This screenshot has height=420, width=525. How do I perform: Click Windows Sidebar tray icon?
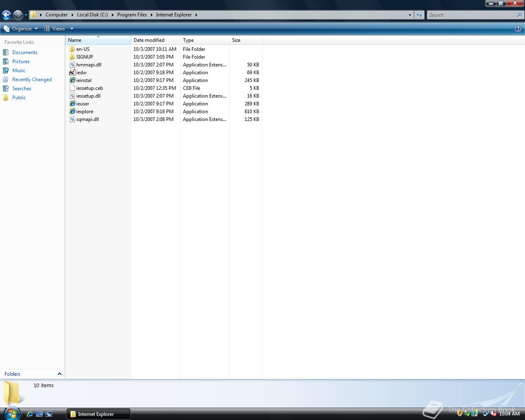(x=475, y=413)
